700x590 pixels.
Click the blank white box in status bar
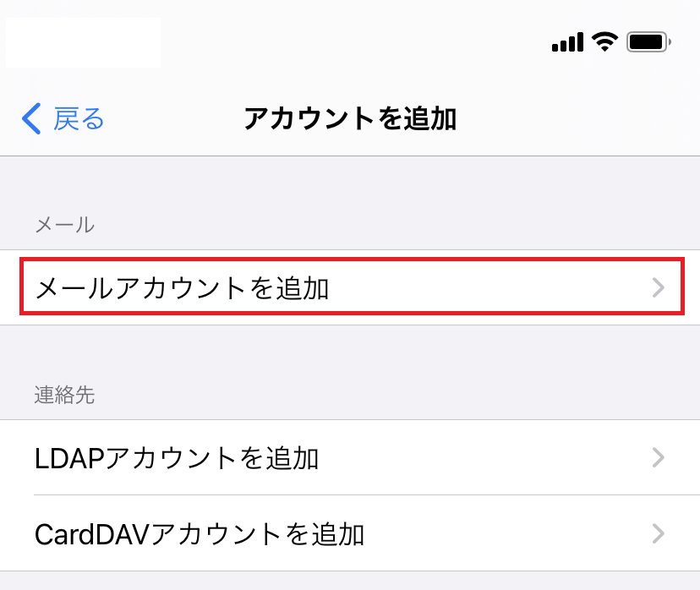coord(83,42)
